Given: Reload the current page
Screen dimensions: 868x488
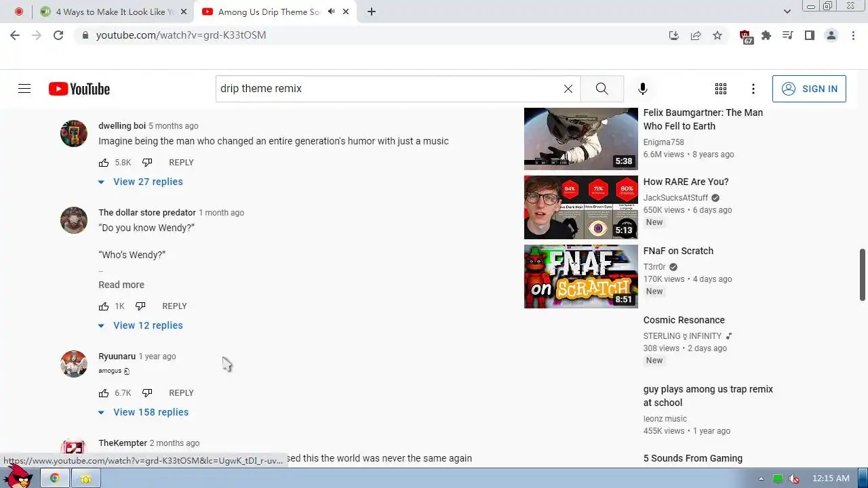Looking at the screenshot, I should 58,35.
